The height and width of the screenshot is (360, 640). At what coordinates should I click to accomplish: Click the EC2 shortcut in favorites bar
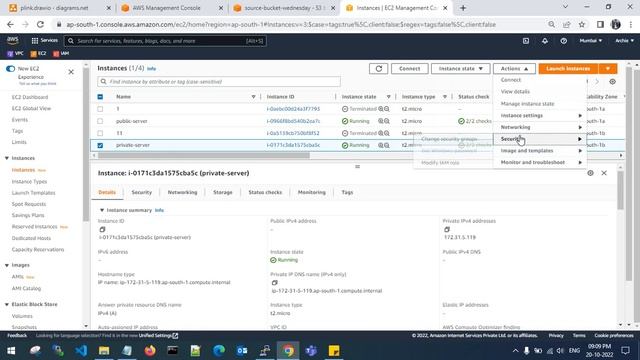[38, 53]
